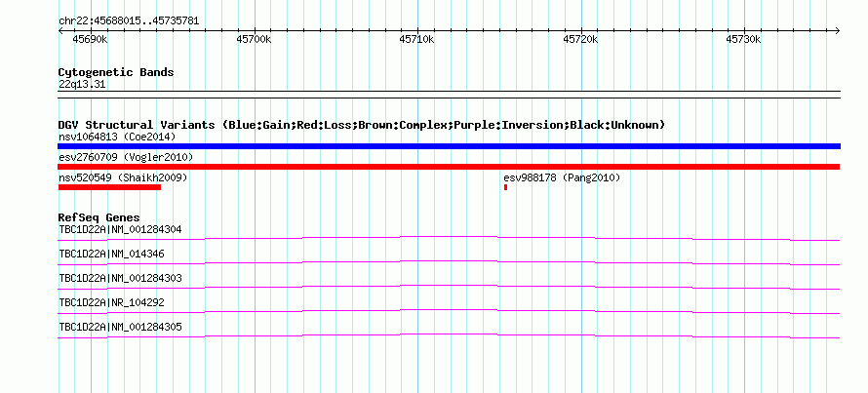Click the blue nsv1064813 gain variant bar

449,146
